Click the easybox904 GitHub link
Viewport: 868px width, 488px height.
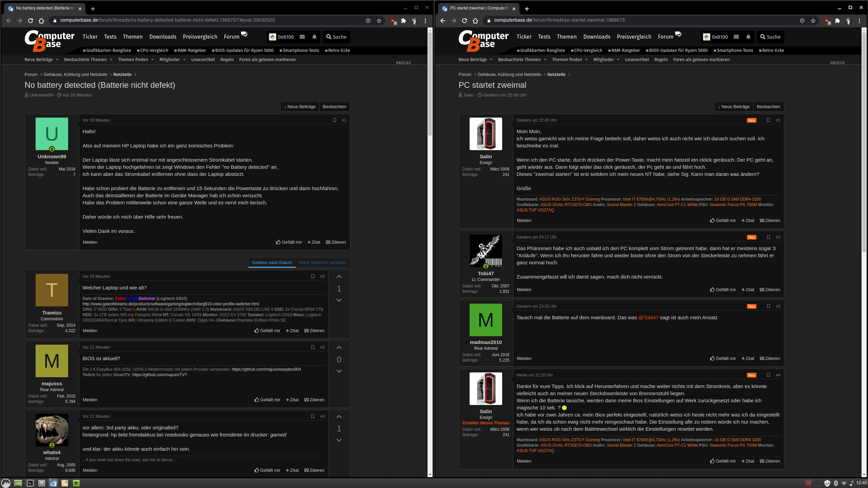pyautogui.click(x=266, y=369)
